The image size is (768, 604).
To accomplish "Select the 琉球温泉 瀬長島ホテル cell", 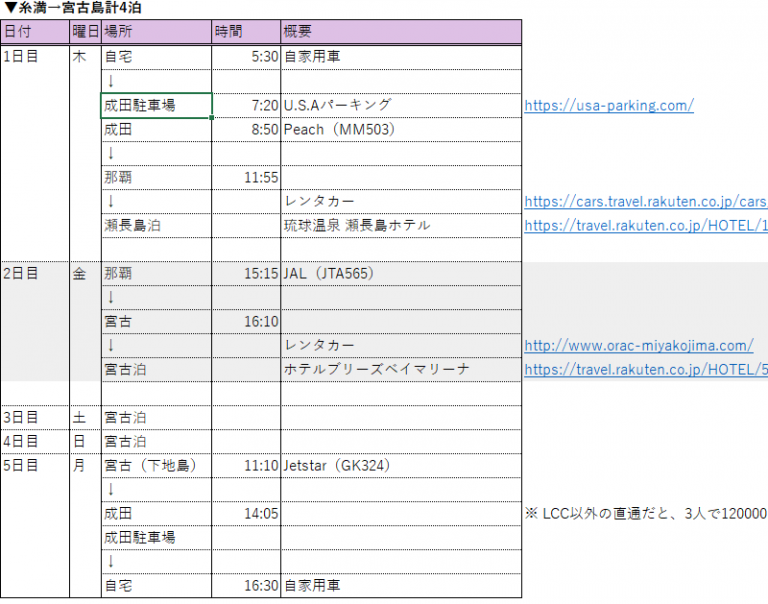I will 400,225.
